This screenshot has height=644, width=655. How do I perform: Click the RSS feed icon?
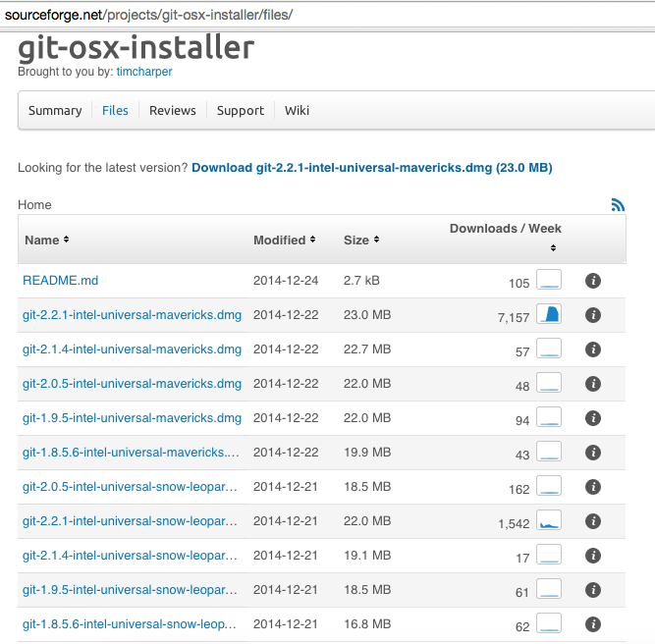pyautogui.click(x=618, y=205)
